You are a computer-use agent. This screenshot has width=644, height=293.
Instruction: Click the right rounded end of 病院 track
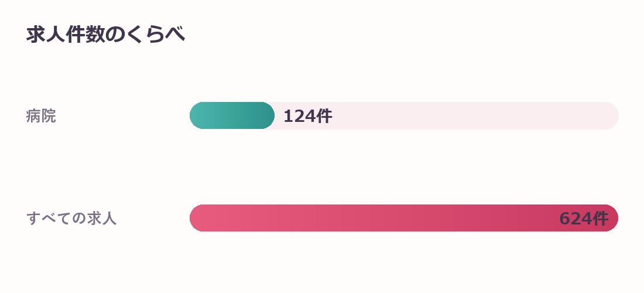[x=611, y=115]
